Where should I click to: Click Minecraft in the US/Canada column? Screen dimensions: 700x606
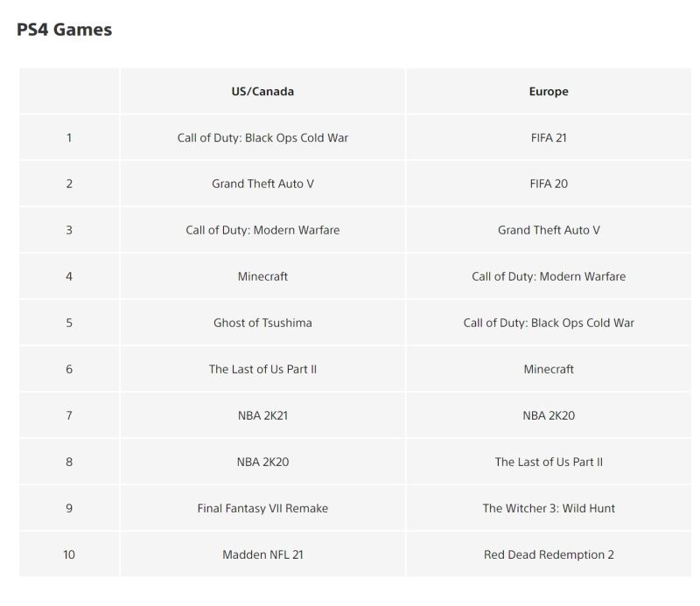[x=262, y=276]
